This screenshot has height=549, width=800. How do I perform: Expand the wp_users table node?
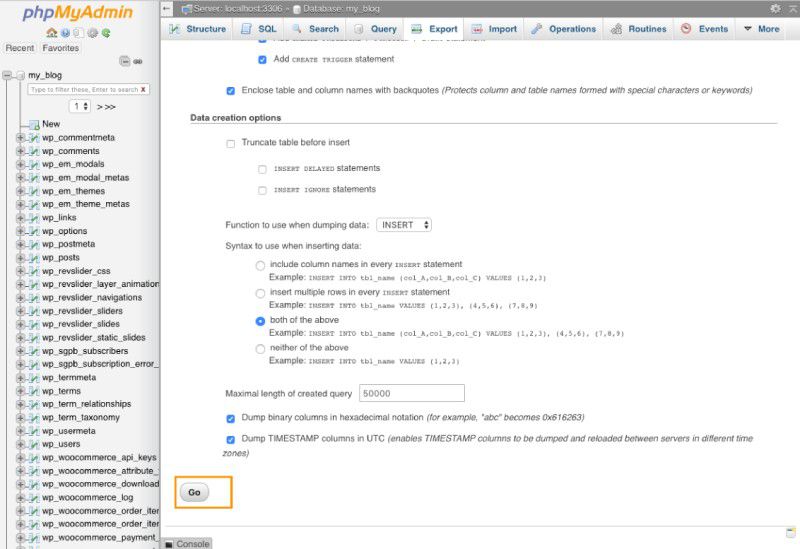[20, 444]
